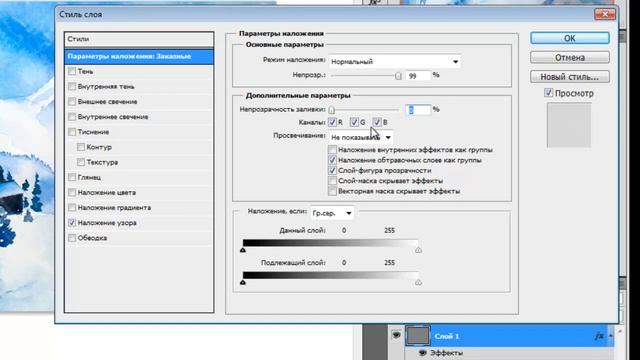The width and height of the screenshot is (640, 360).
Task: Uncheck the Наложение узора checkbox
Action: pos(72,223)
